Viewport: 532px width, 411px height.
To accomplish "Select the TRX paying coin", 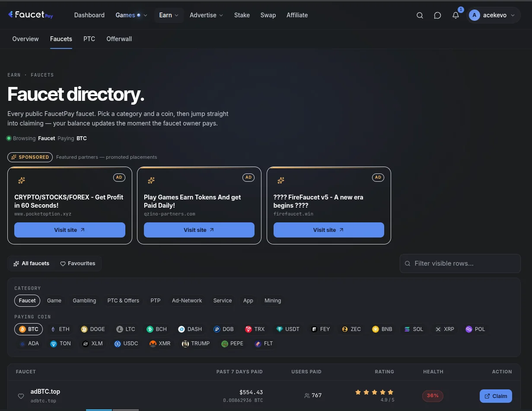I will (255, 329).
